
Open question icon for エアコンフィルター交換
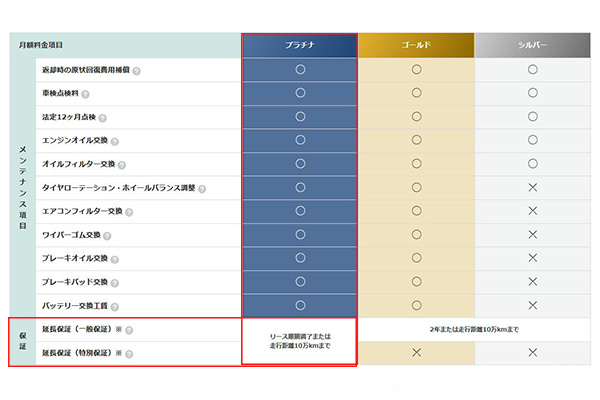click(129, 212)
